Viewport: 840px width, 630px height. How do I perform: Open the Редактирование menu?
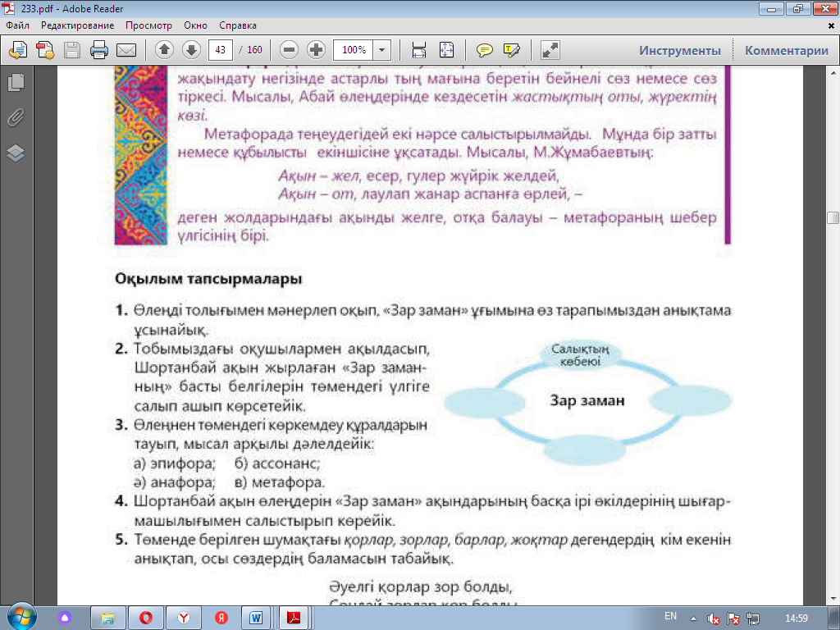[78, 25]
